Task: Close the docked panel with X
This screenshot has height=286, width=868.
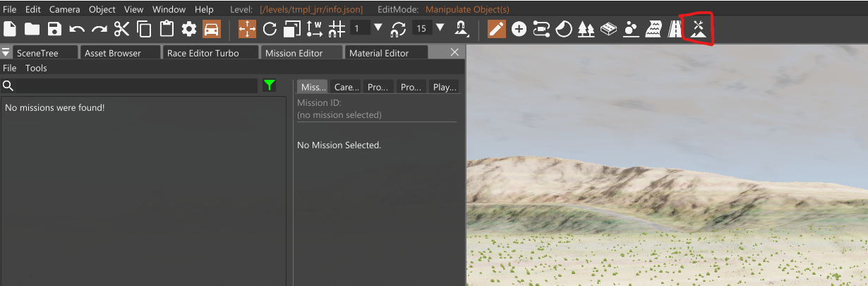Action: click(x=454, y=52)
